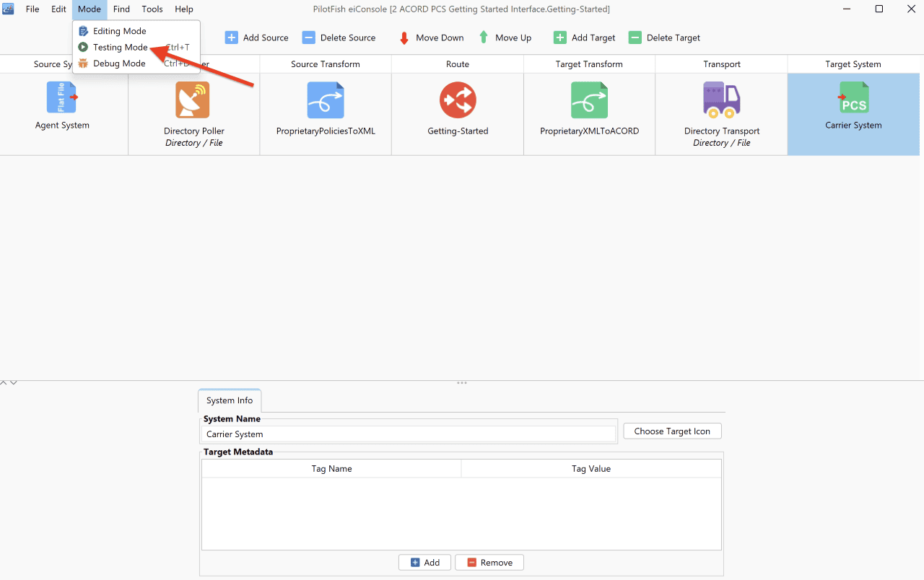Click the Delete Source toolbar button
The width and height of the screenshot is (924, 580).
(339, 38)
